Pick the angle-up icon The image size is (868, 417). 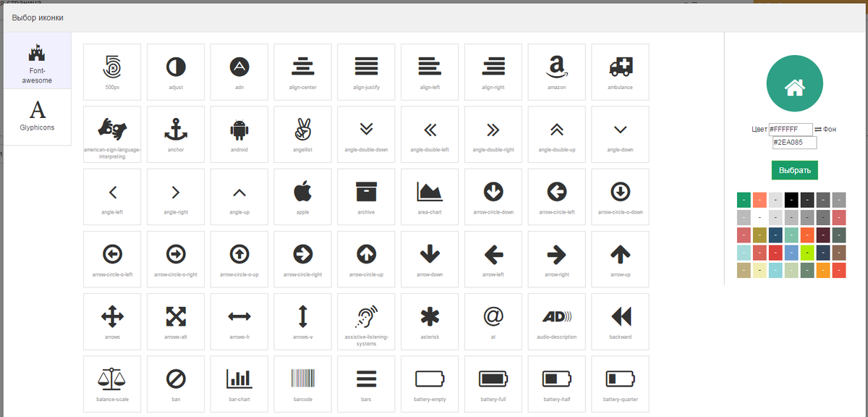click(x=239, y=197)
